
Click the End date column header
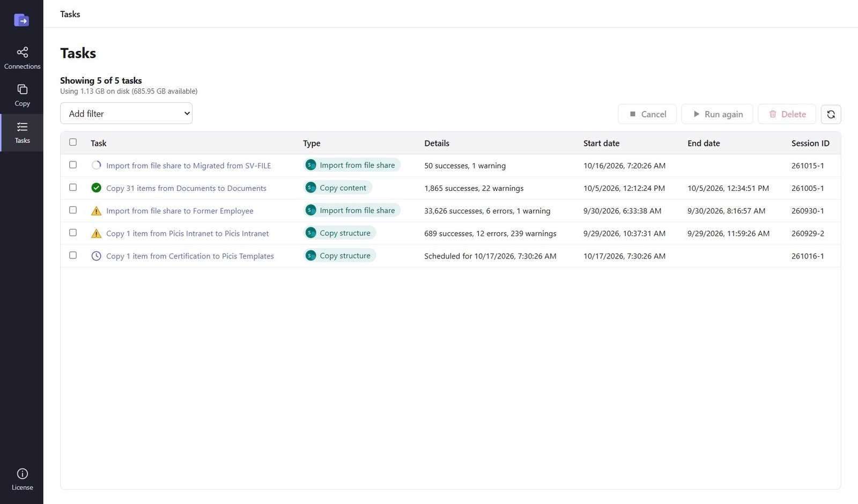(704, 143)
